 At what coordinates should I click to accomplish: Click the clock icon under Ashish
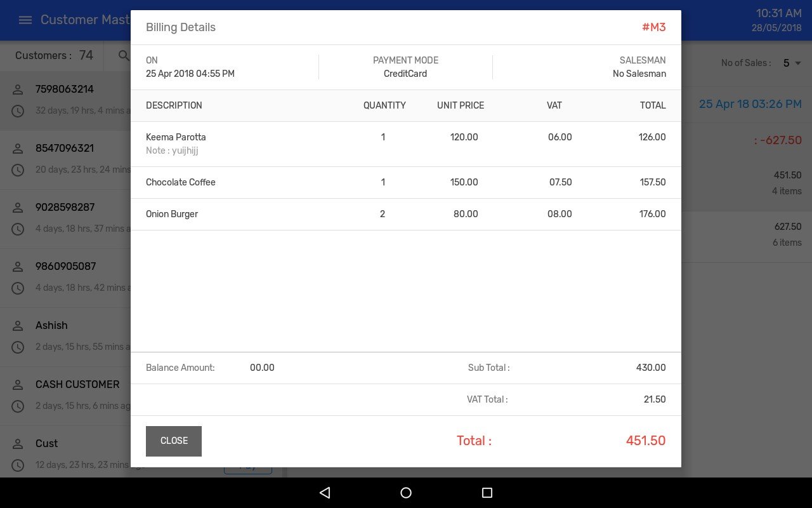[18, 347]
